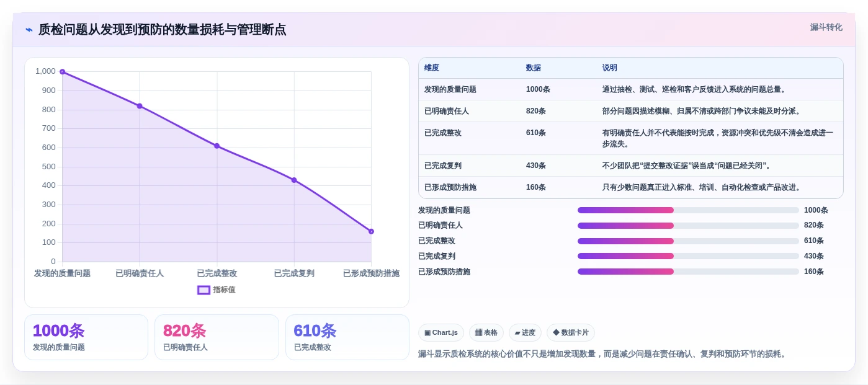Click table value 1000条
The height and width of the screenshot is (385, 868).
[x=538, y=89]
